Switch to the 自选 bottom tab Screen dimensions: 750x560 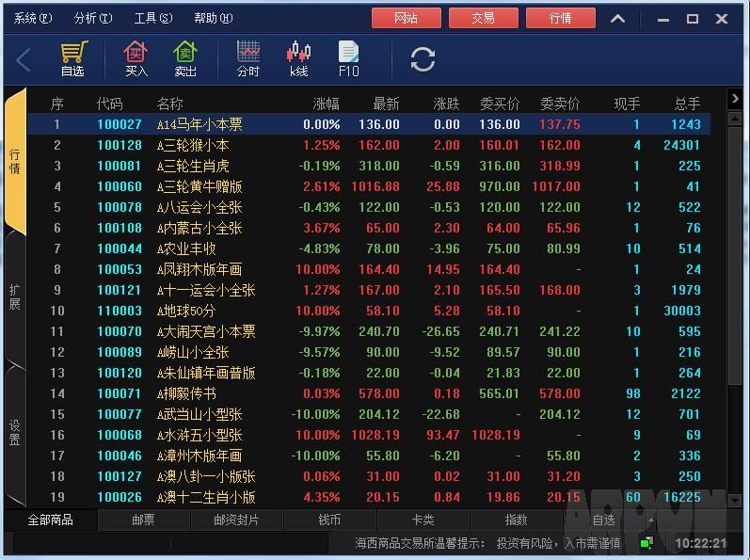(603, 520)
